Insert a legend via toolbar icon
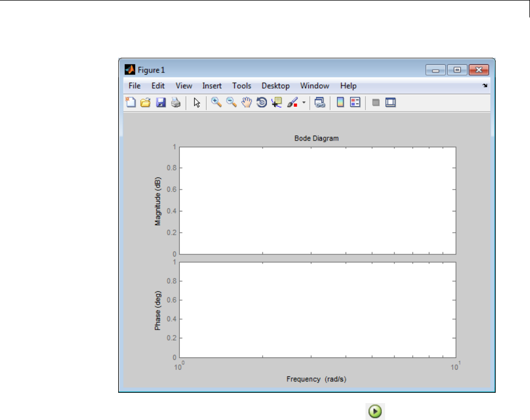Image resolution: width=530 pixels, height=420 pixels. [x=355, y=102]
